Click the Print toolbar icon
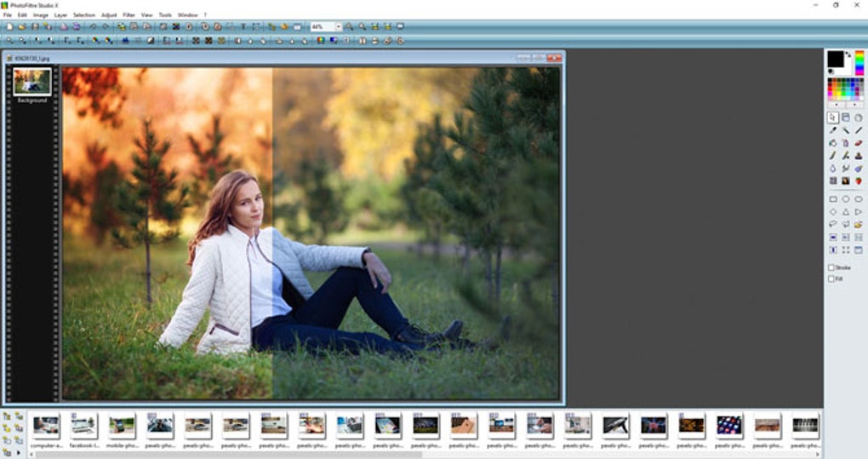This screenshot has width=868, height=459. (64, 26)
